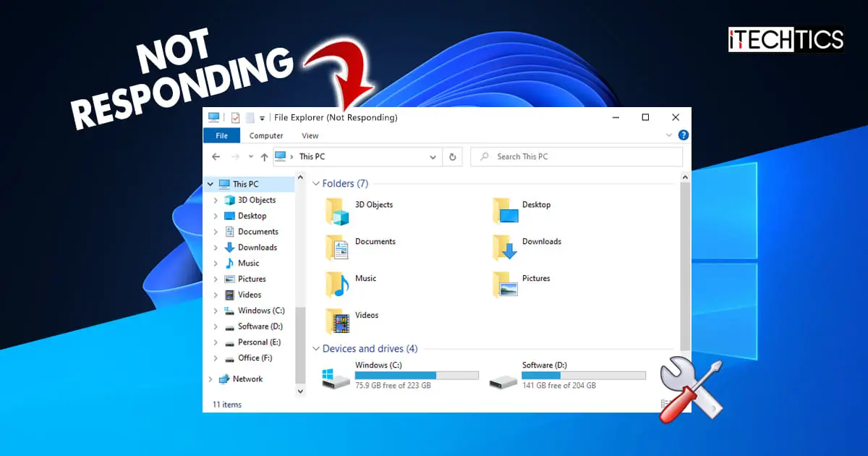868x456 pixels.
Task: Select Network in the navigation pane
Action: pyautogui.click(x=240, y=379)
